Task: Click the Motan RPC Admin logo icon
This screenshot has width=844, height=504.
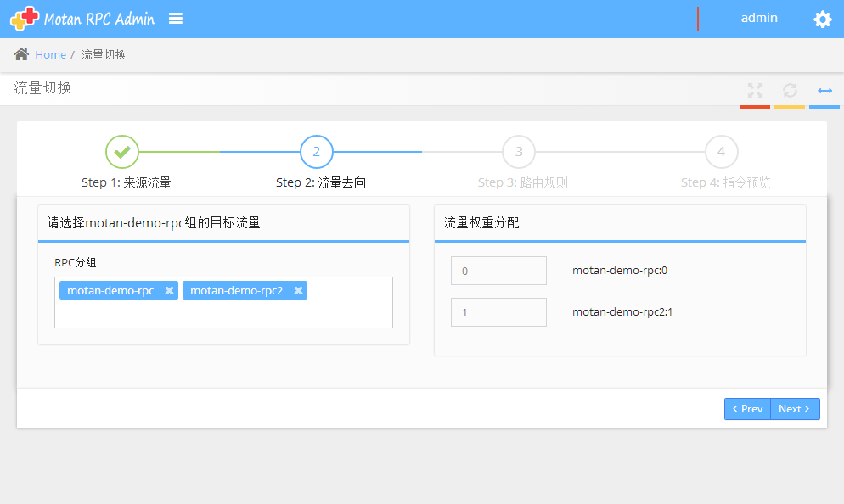Action: point(25,19)
